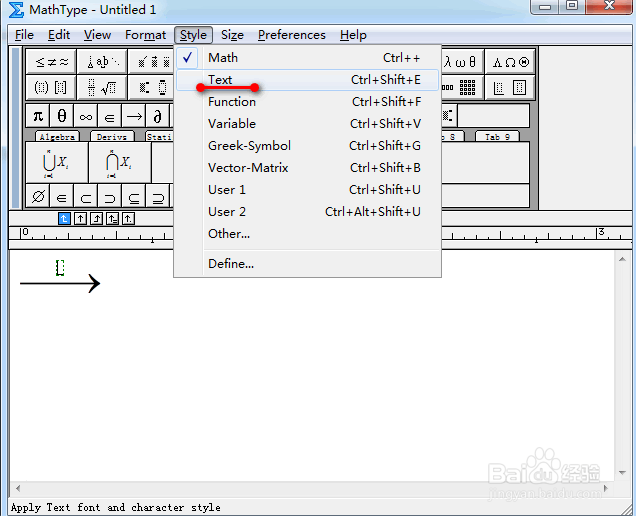Open the uppercase Greek palette ΛΩ

510,62
